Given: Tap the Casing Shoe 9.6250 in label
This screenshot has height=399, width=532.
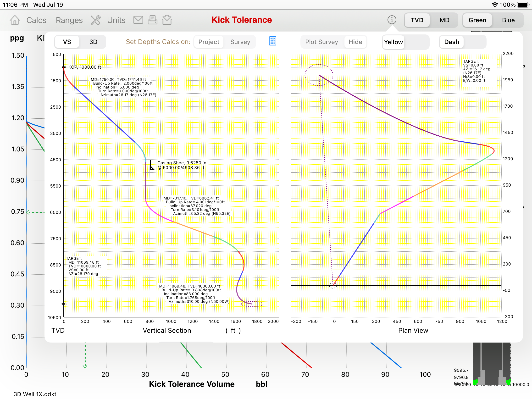Looking at the screenshot, I should (x=182, y=165).
